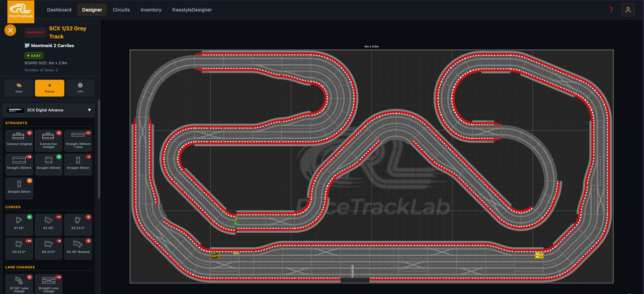Open the Inventory tab
Image resolution: width=644 pixels, height=294 pixels.
tap(151, 10)
